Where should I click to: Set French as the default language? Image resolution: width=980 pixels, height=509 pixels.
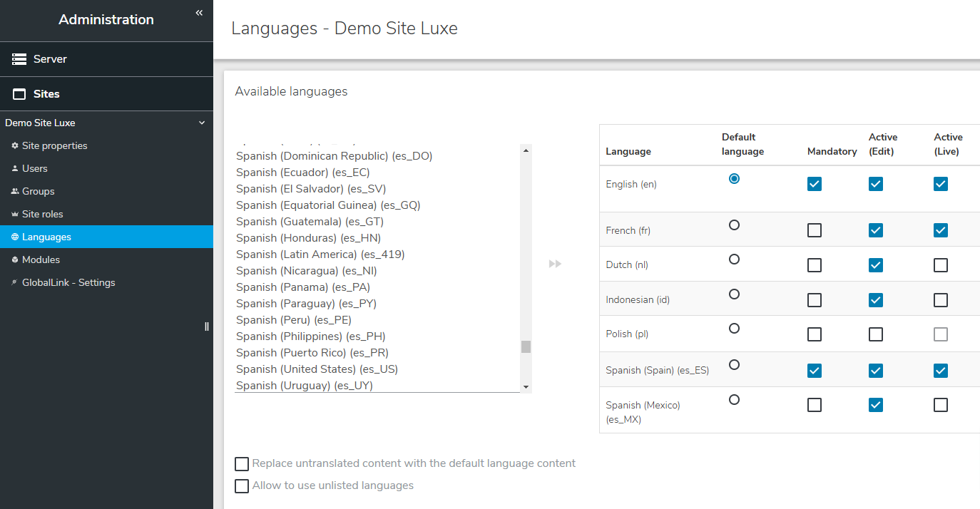[x=734, y=225]
